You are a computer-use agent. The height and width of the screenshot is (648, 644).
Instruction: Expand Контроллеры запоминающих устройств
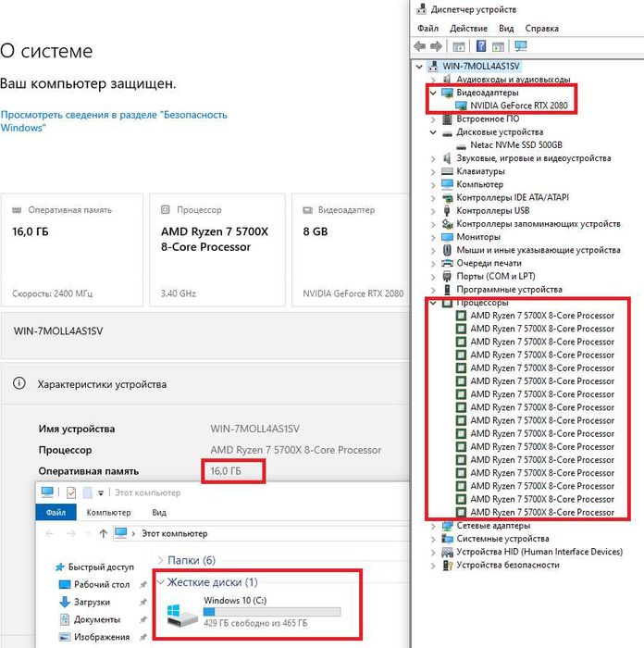pyautogui.click(x=433, y=224)
